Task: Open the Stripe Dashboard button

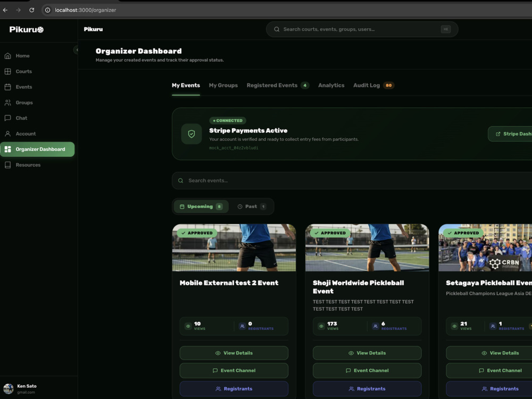Action: pos(510,134)
